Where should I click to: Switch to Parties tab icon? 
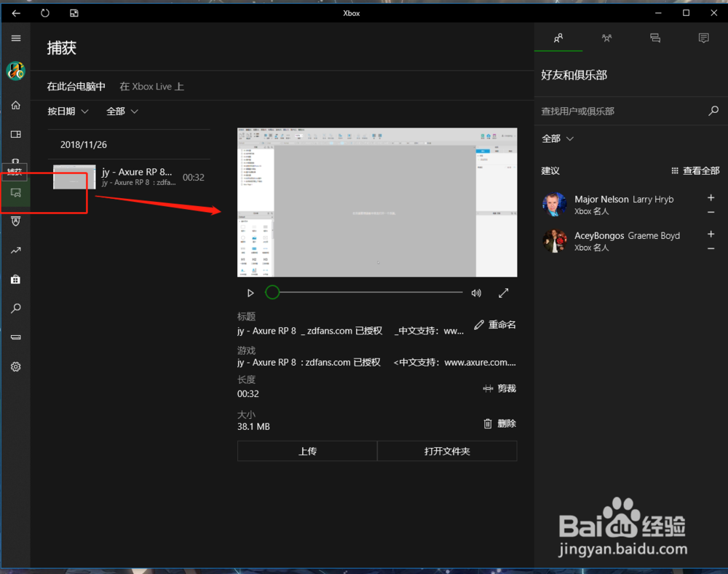tap(607, 38)
